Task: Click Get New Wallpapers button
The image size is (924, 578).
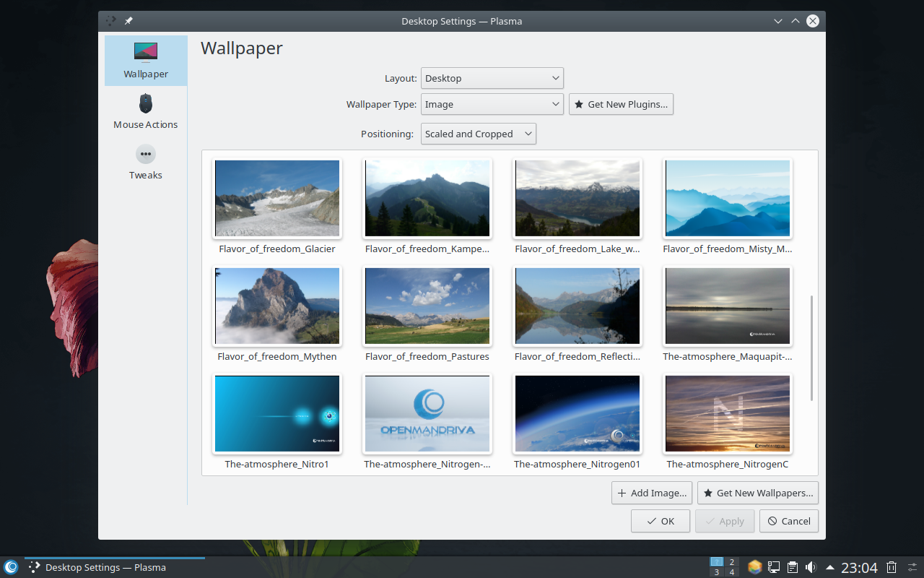Action: [757, 493]
